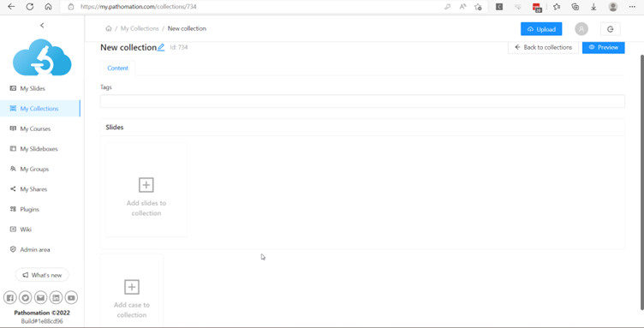Click the What's new button
Screen dimensions: 644x328
coord(42,275)
